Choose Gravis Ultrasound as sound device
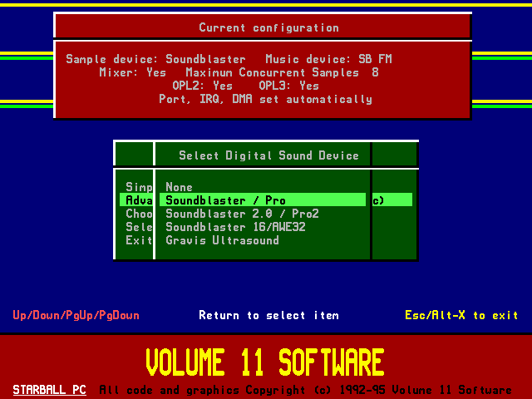This screenshot has width=532, height=399. (222, 240)
